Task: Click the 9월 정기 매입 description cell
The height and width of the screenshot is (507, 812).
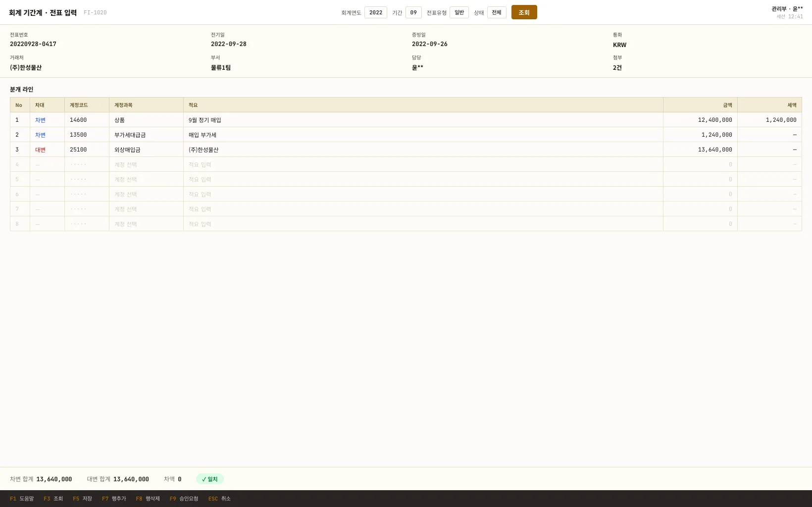Action: pyautogui.click(x=423, y=120)
